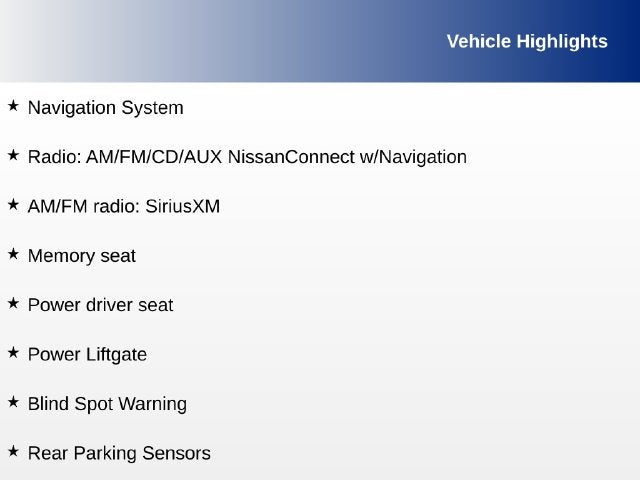This screenshot has height=480, width=640.
Task: Click the Vehicle Highlights heading
Action: tap(527, 42)
